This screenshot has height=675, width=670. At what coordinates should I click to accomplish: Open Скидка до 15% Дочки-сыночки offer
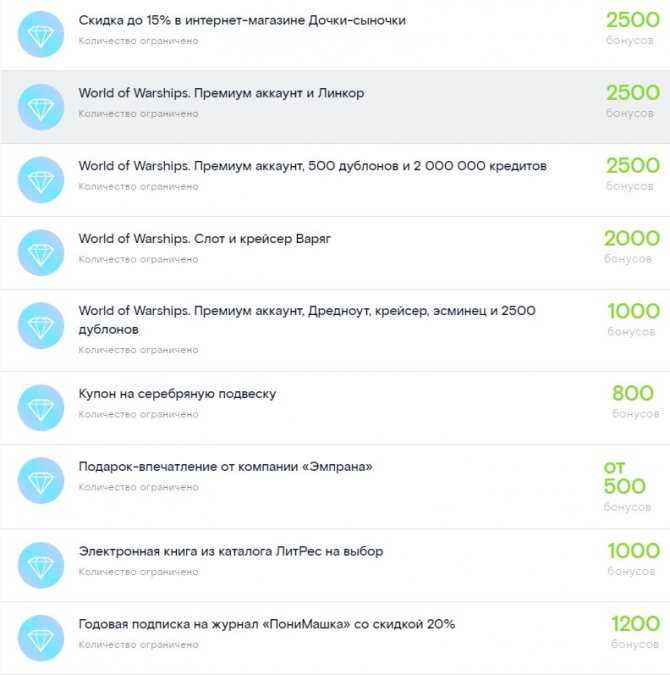click(x=242, y=20)
